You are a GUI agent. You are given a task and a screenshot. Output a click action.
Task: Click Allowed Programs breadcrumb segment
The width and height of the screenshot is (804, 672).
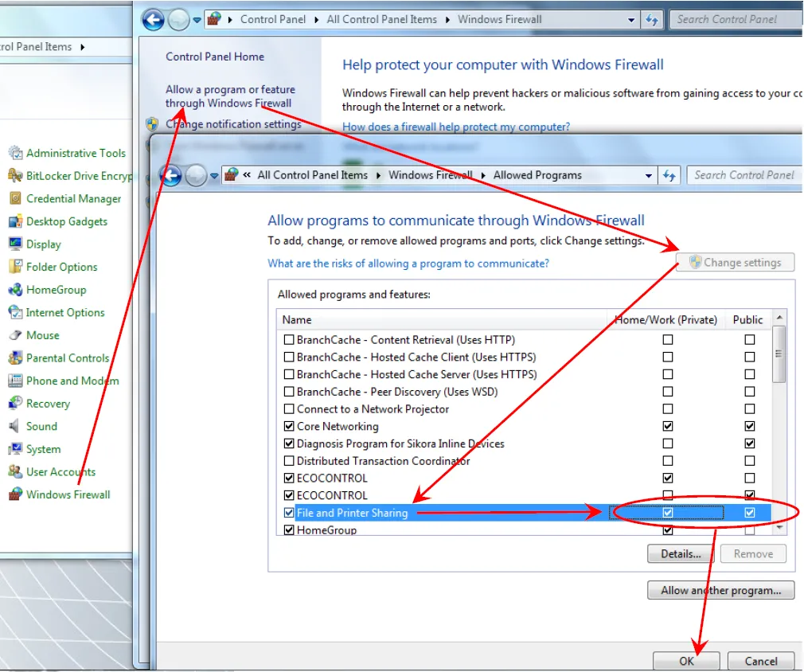point(537,175)
